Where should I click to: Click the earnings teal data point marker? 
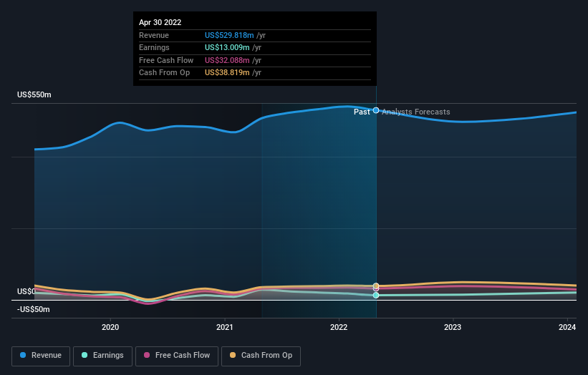click(376, 295)
